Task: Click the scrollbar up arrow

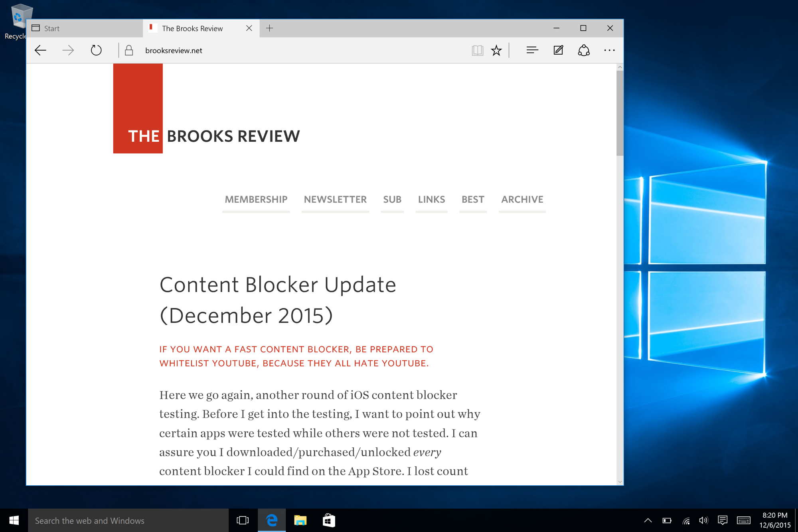Action: pos(620,67)
